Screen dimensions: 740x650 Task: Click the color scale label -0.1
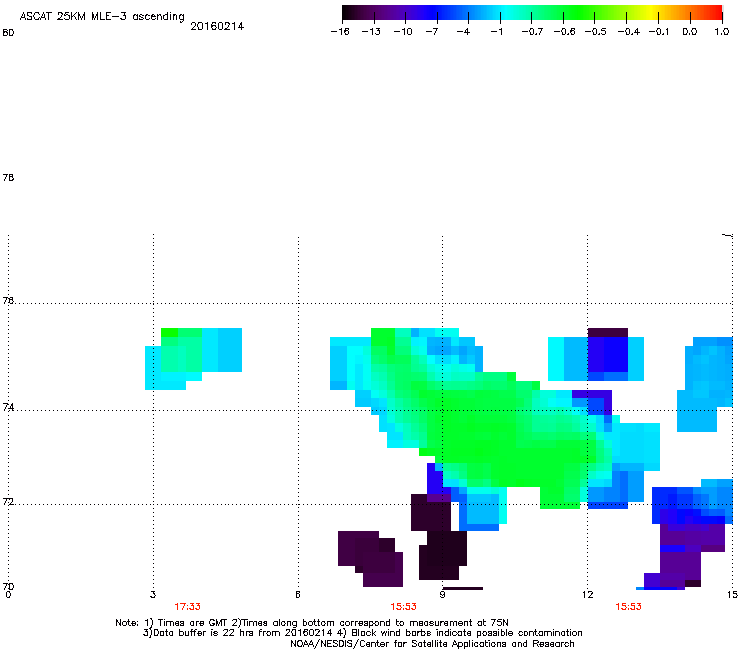[x=659, y=32]
